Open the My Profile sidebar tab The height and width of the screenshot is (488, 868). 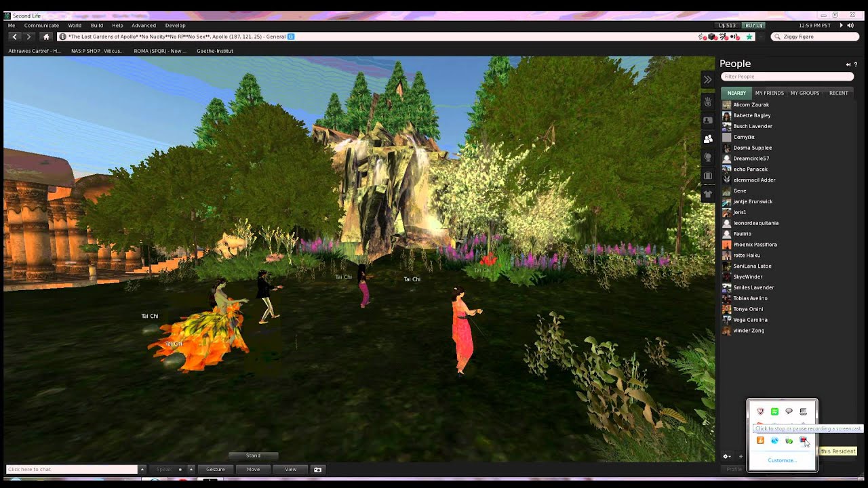(x=707, y=120)
